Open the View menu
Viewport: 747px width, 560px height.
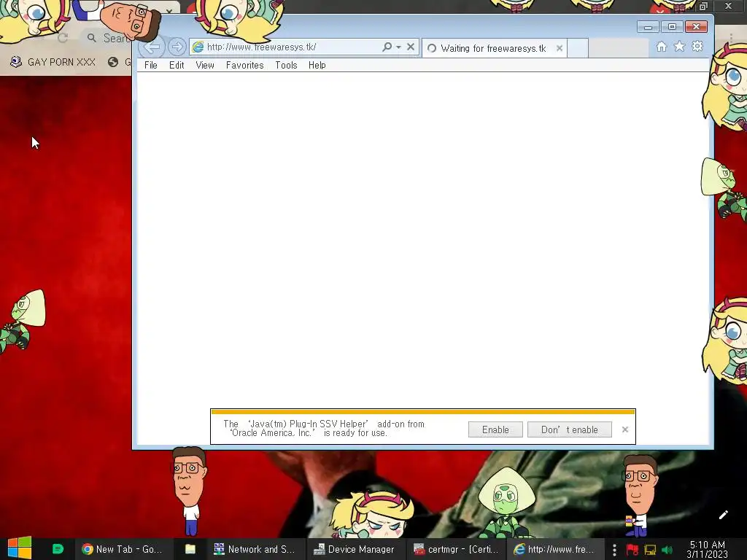click(205, 65)
